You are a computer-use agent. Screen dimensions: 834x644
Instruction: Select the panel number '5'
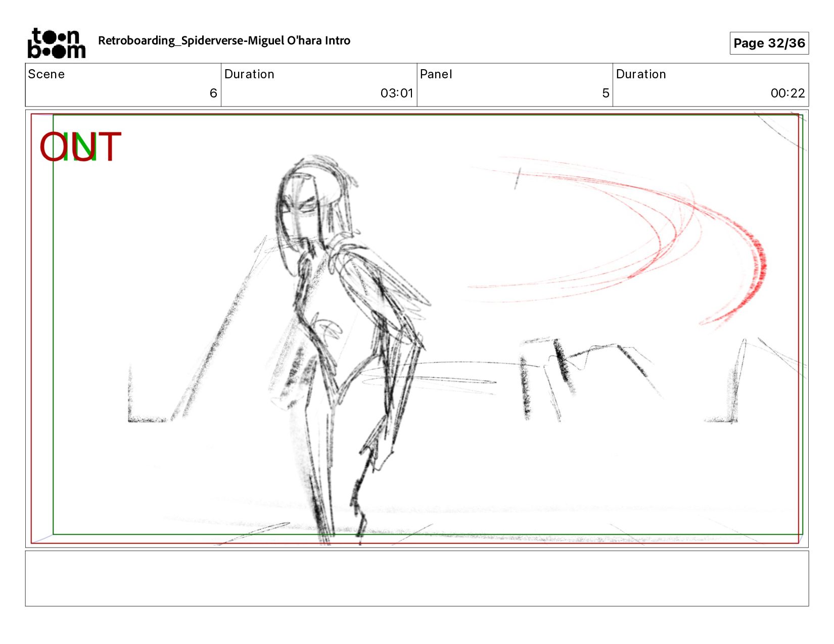click(x=606, y=93)
